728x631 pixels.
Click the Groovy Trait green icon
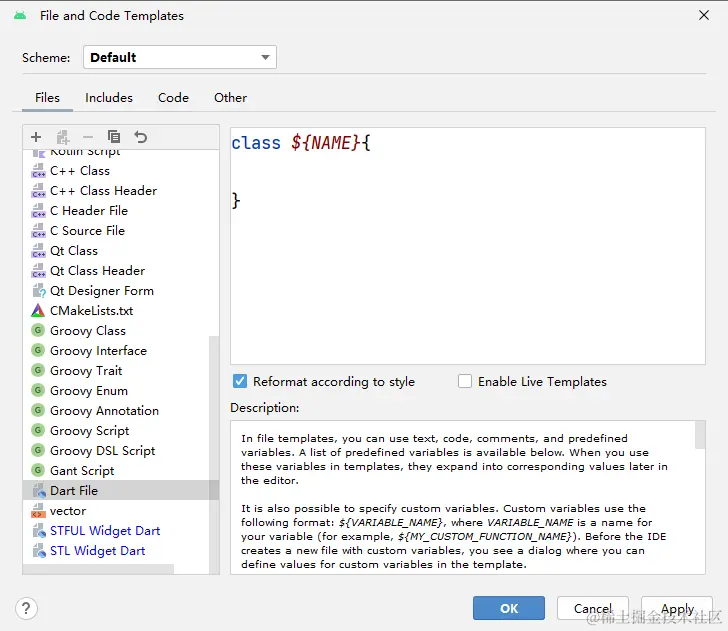pos(38,370)
